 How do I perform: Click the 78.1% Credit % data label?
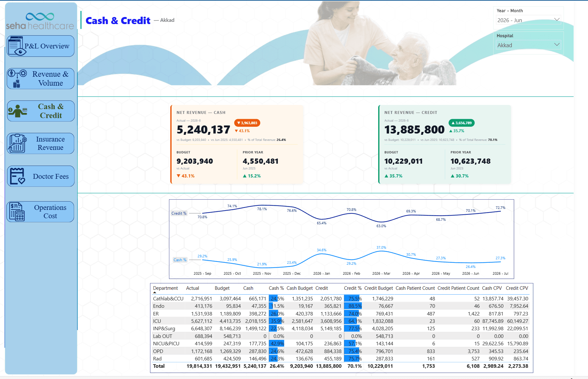(x=262, y=209)
